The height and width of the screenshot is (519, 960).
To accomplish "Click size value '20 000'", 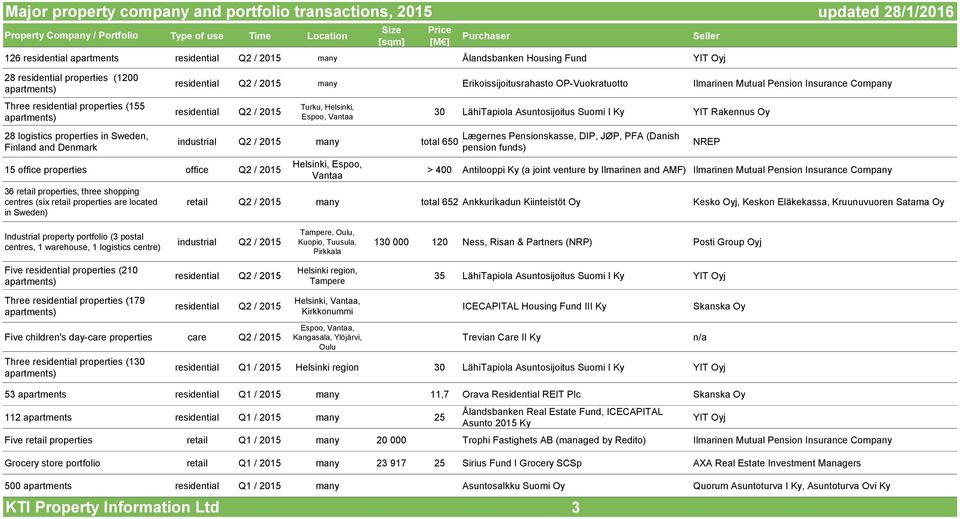I will [x=391, y=440].
